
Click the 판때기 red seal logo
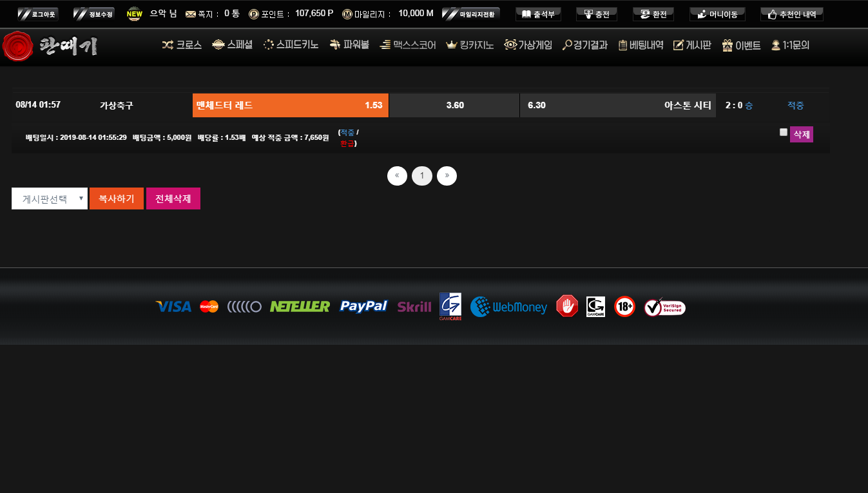coord(18,46)
